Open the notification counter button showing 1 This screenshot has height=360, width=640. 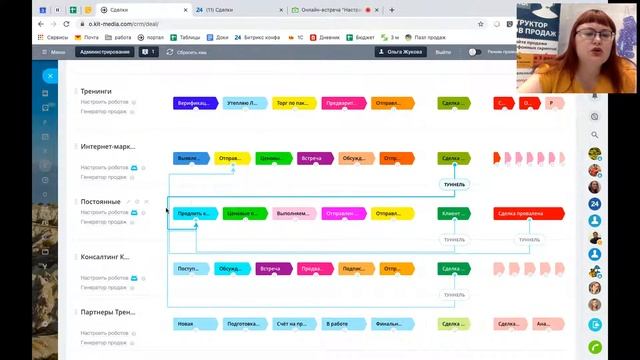tap(149, 52)
